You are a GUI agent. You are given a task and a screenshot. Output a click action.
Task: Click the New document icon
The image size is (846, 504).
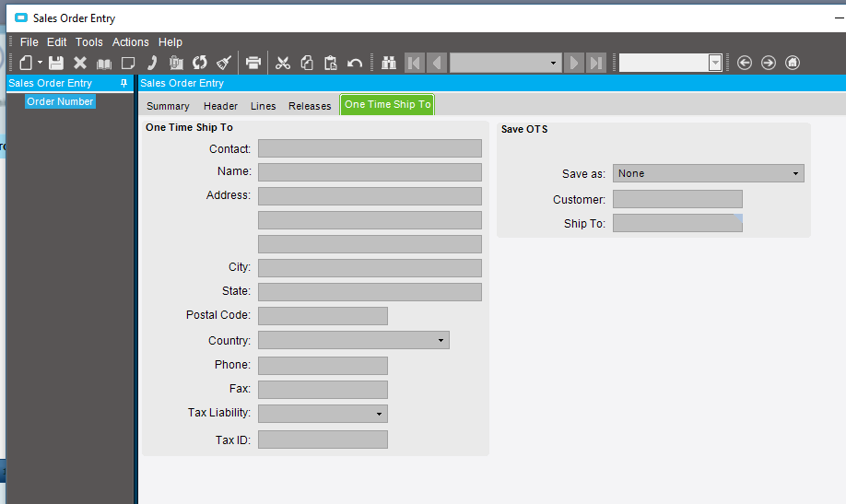click(x=26, y=64)
